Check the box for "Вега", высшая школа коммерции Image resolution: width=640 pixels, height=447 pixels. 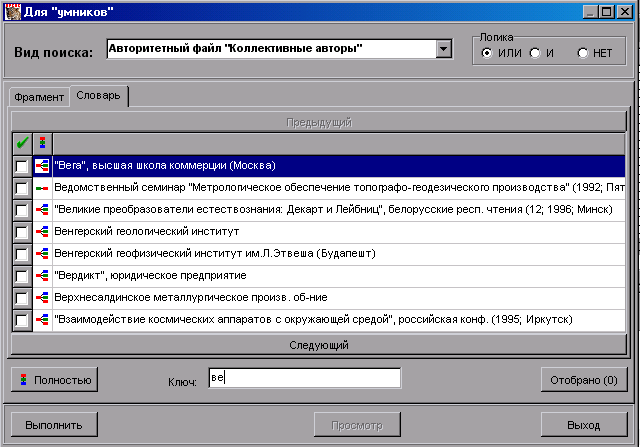pyautogui.click(x=22, y=166)
